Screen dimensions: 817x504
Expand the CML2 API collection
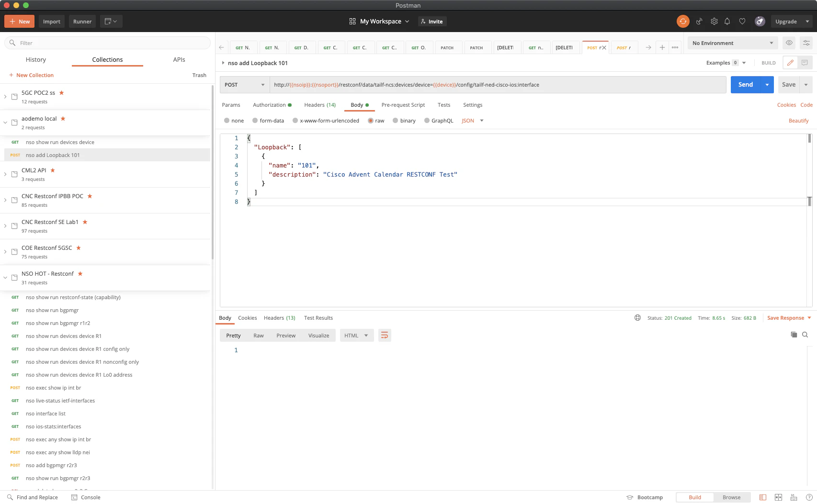(5, 174)
